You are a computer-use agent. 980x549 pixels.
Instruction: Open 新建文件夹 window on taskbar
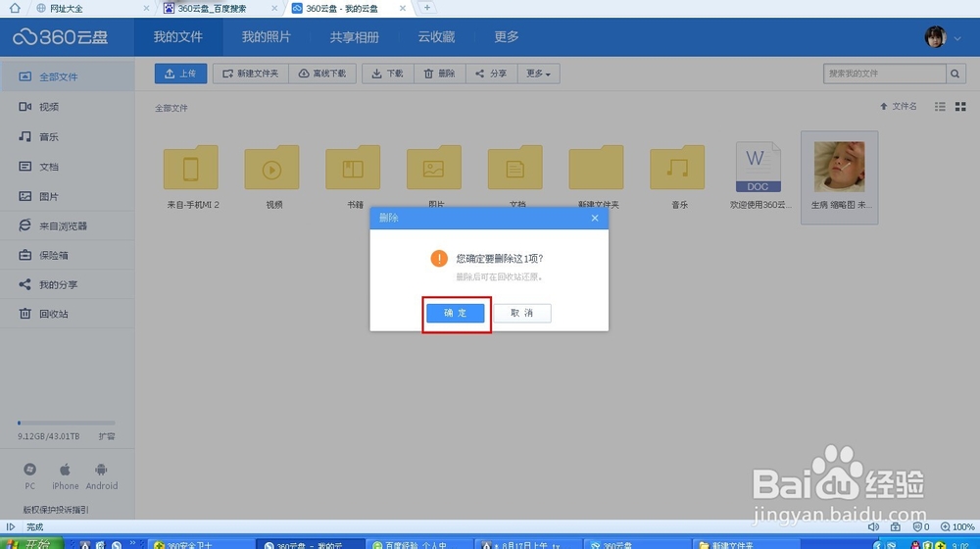pos(747,544)
